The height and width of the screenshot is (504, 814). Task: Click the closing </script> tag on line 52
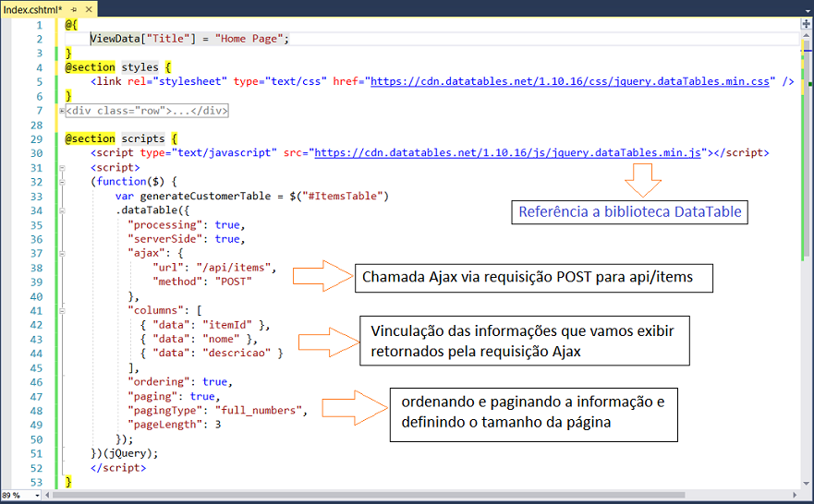pos(118,468)
